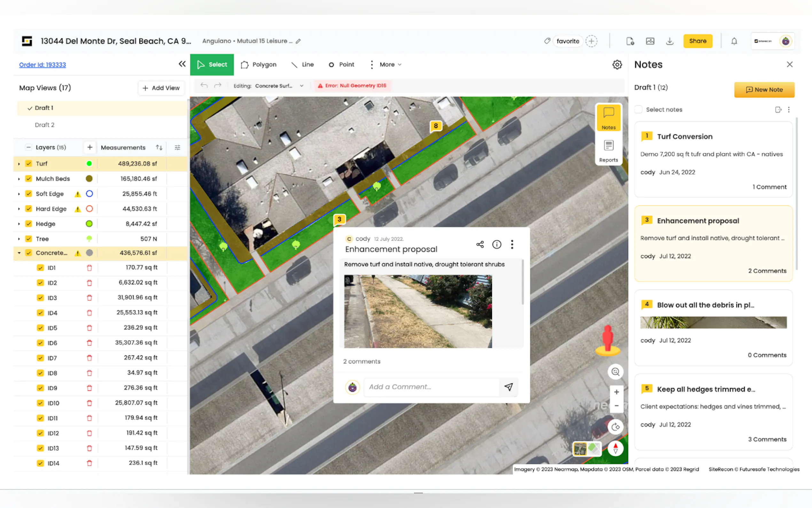Switch to the Draft 2 map view
Image resolution: width=812 pixels, height=508 pixels.
45,125
